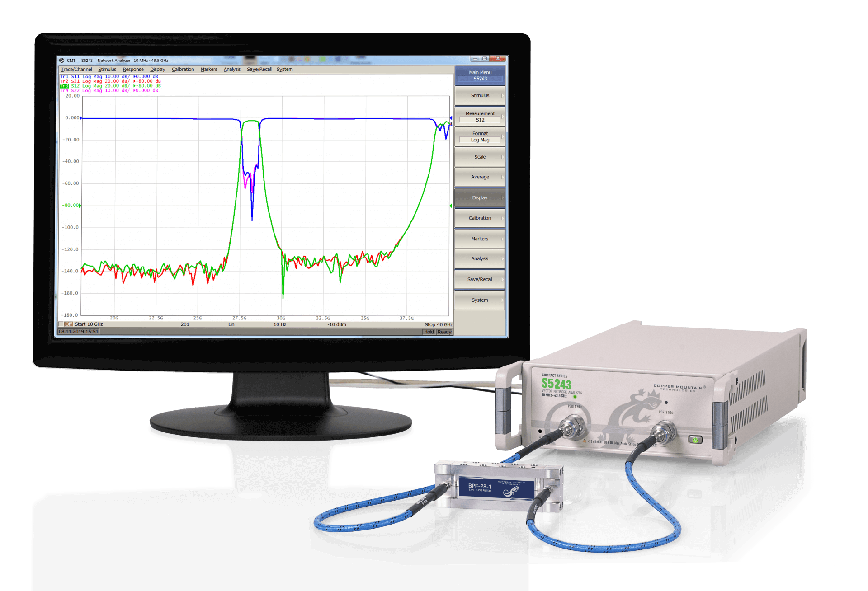Open the Save/Recall menu in menu bar

[x=259, y=70]
